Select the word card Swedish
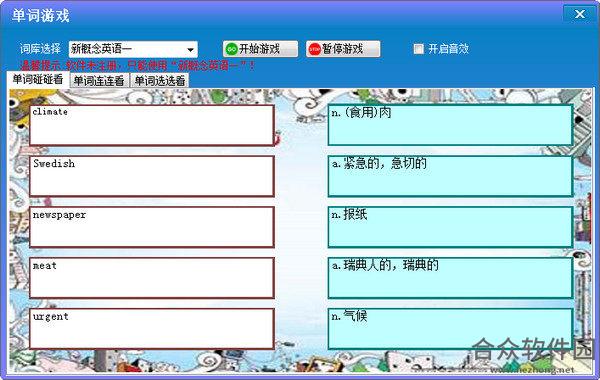Screen dimensions: 600x380 point(152,176)
